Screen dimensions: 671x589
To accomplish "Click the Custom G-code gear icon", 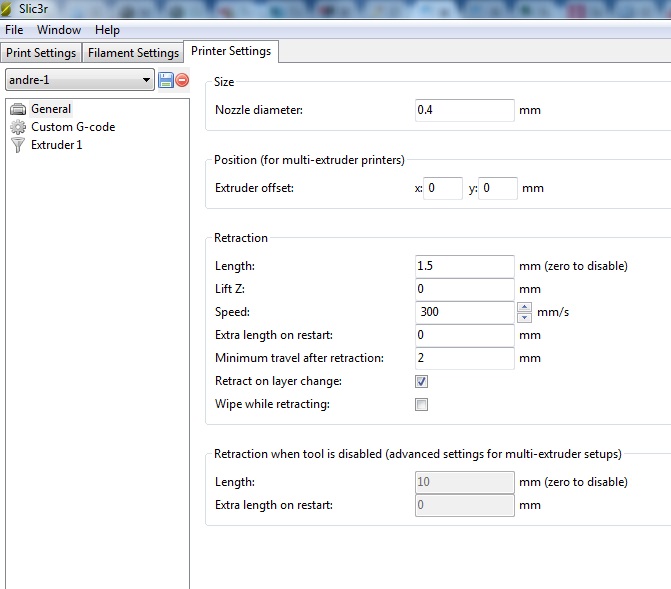I will click(18, 127).
